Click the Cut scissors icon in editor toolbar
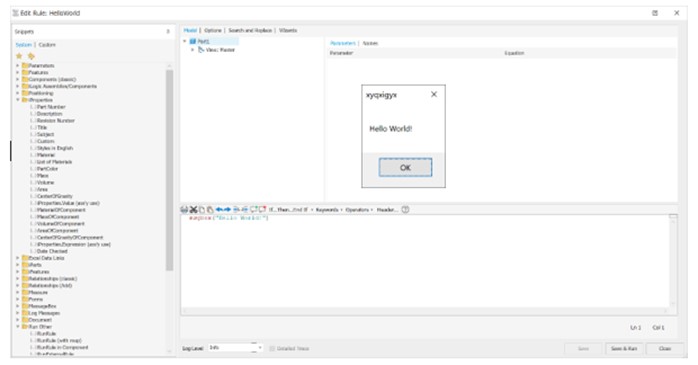This screenshot has height=365, width=698. pyautogui.click(x=193, y=210)
